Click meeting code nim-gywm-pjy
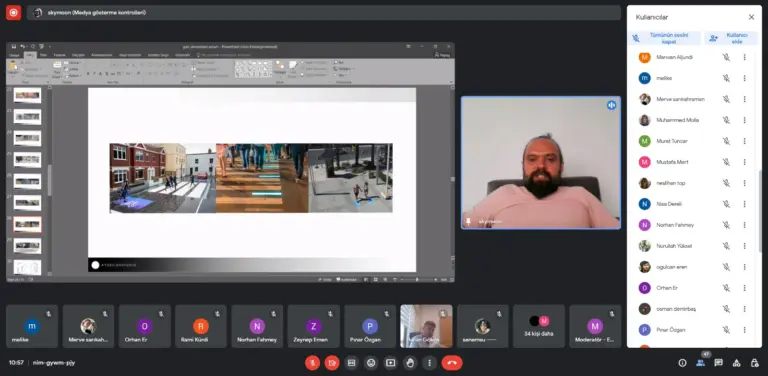Viewport: 768px width, 376px height. coord(54,363)
